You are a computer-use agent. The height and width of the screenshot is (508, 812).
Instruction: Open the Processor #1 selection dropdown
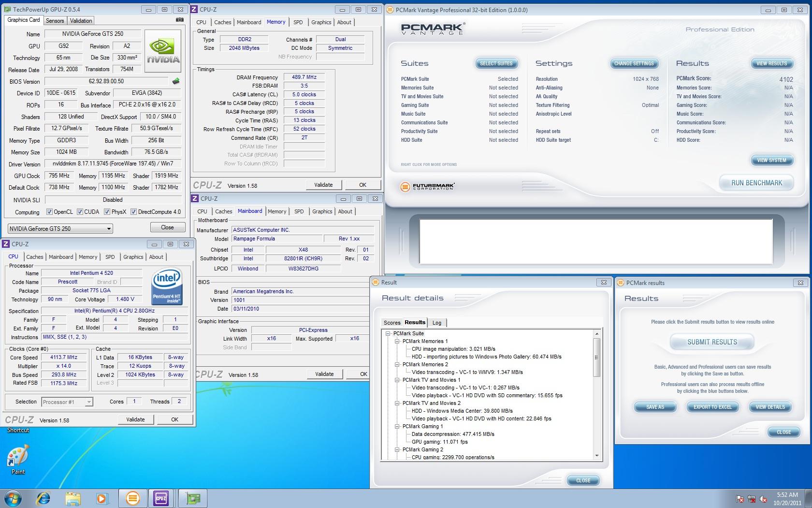tap(67, 402)
